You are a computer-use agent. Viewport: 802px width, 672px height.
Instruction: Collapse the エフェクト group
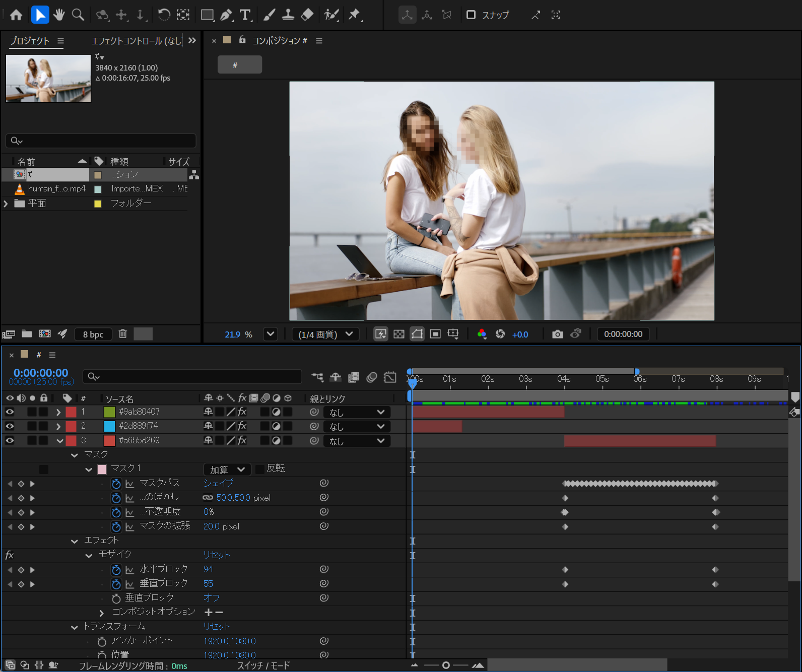(x=75, y=541)
